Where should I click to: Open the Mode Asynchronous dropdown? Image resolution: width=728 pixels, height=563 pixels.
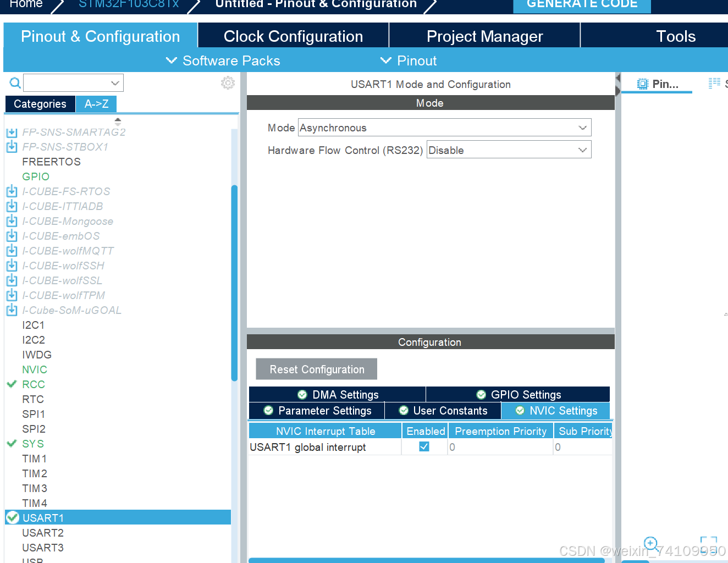click(444, 128)
